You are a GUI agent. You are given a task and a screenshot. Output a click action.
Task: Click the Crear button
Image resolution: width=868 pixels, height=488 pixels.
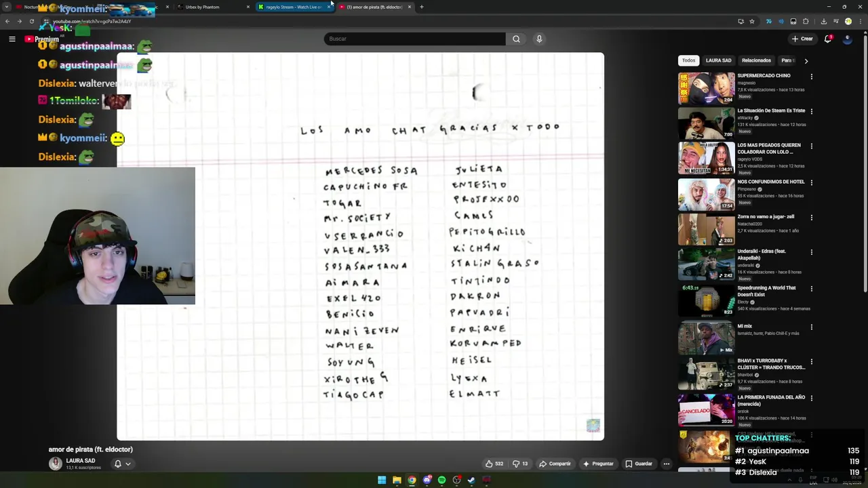click(802, 39)
